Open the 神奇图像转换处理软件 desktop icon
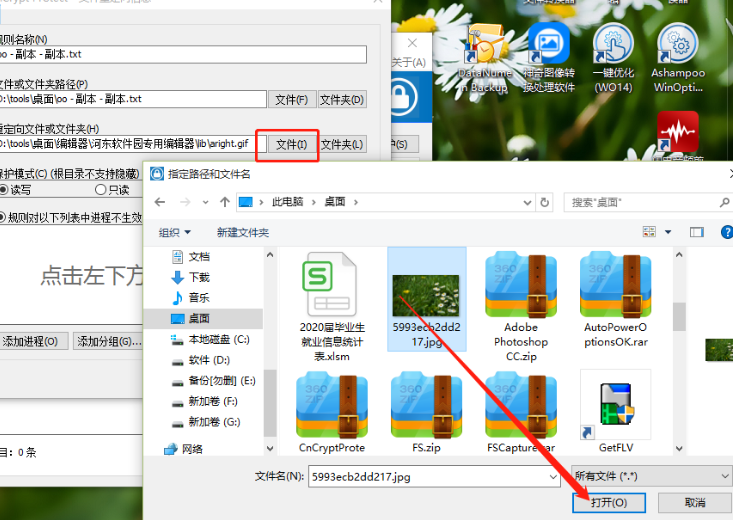Image resolution: width=738 pixels, height=520 pixels. point(549,59)
